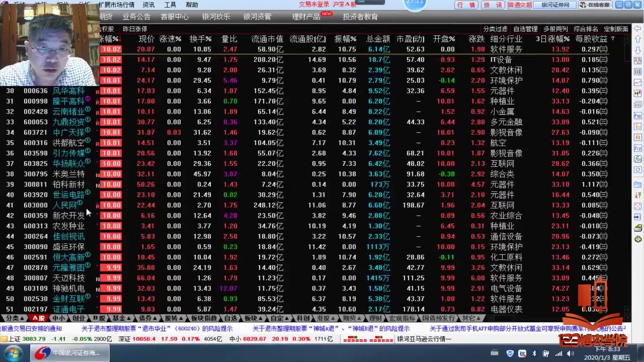Open the colored grid list icon in sidebar
This screenshot has height=362, width=644.
(638, 72)
